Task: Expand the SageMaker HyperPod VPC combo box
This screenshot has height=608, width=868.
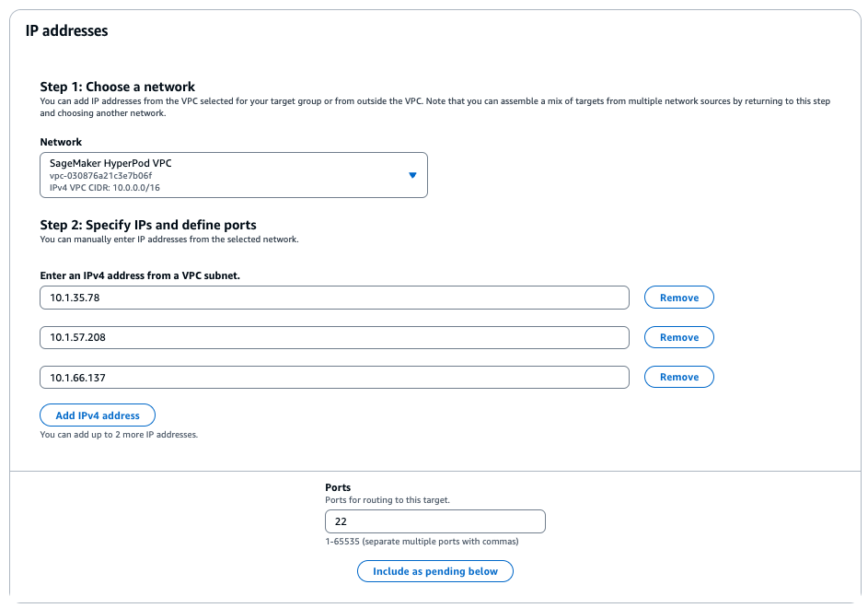Action: pyautogui.click(x=234, y=174)
